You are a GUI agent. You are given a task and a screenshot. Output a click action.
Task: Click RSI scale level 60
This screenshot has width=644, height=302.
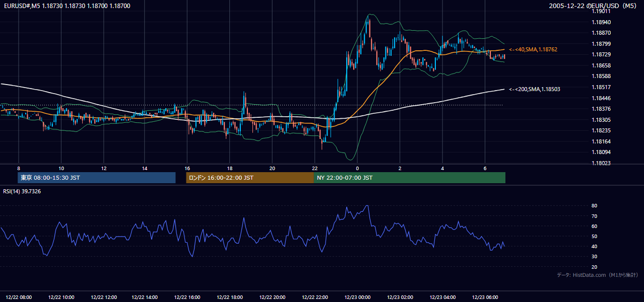[x=595, y=226]
